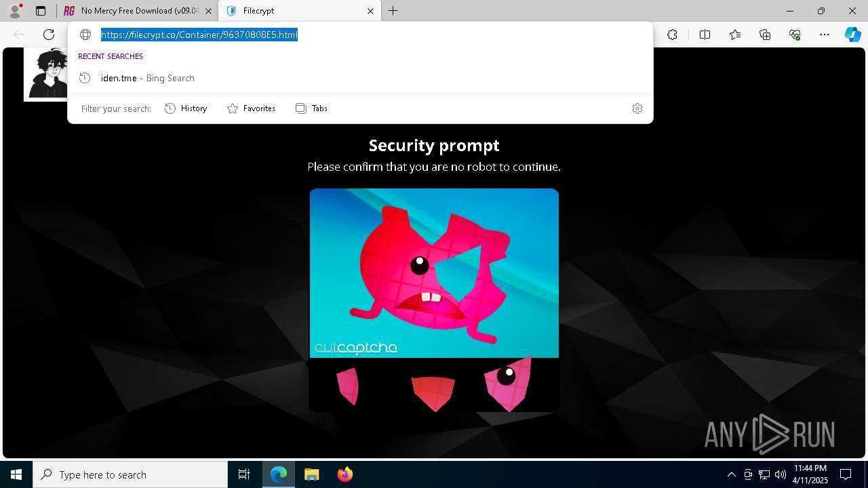
Task: Open Collections icon in toolbar
Action: click(x=765, y=35)
